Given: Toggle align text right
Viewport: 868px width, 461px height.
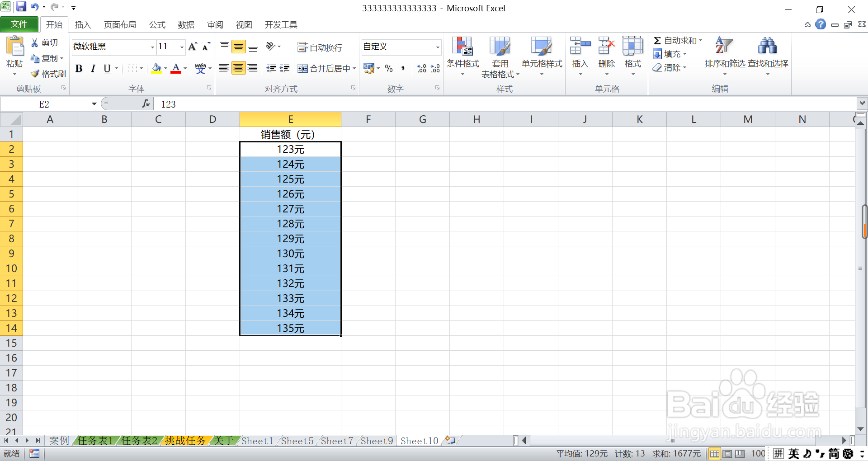Looking at the screenshot, I should pyautogui.click(x=253, y=68).
